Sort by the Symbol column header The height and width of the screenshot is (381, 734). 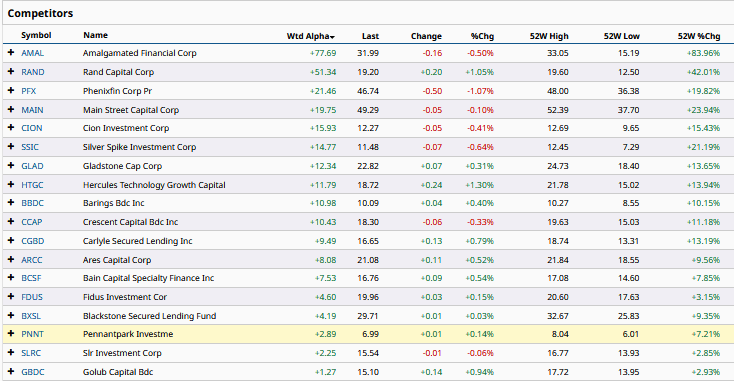click(x=36, y=35)
